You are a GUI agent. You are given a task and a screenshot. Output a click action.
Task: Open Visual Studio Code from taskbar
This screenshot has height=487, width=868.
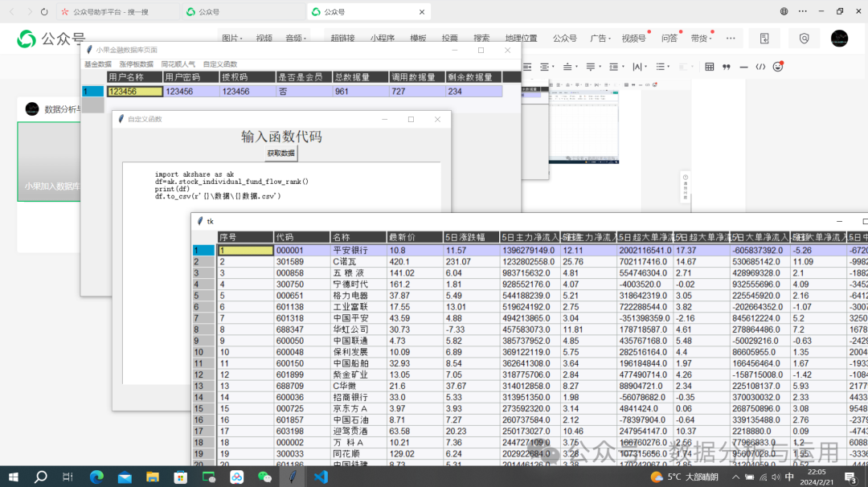pyautogui.click(x=321, y=477)
